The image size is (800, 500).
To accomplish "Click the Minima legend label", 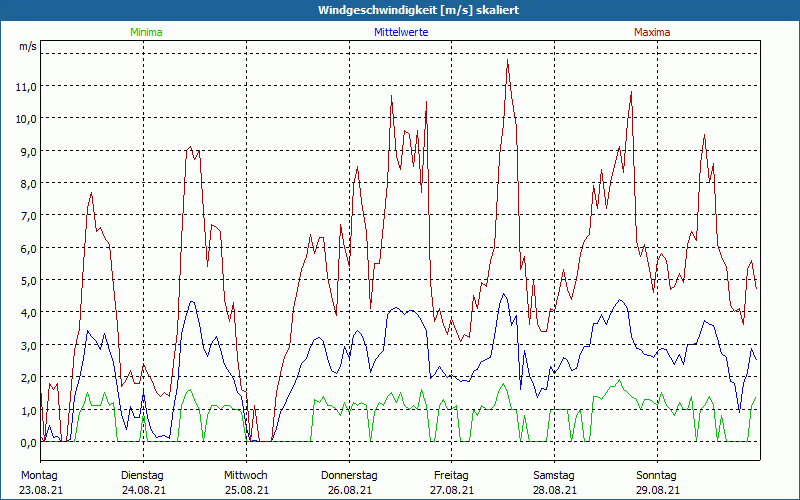I will point(146,32).
